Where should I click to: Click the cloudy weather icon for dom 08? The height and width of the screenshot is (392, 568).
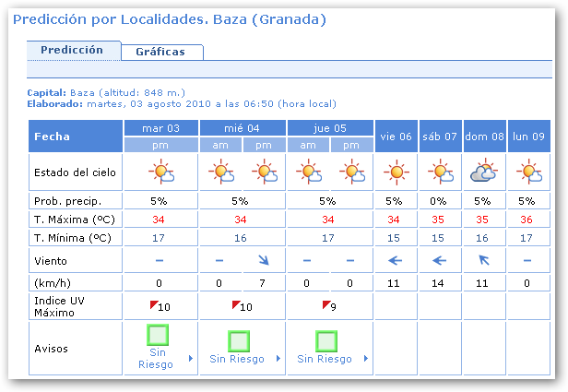click(x=484, y=172)
